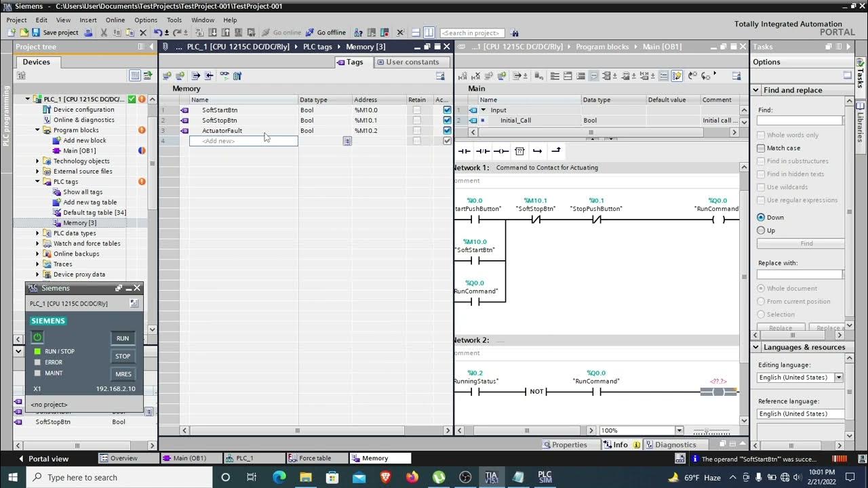This screenshot has height=488, width=868.
Task: Click the Export tags icon in tag table toolbar
Action: (195, 76)
